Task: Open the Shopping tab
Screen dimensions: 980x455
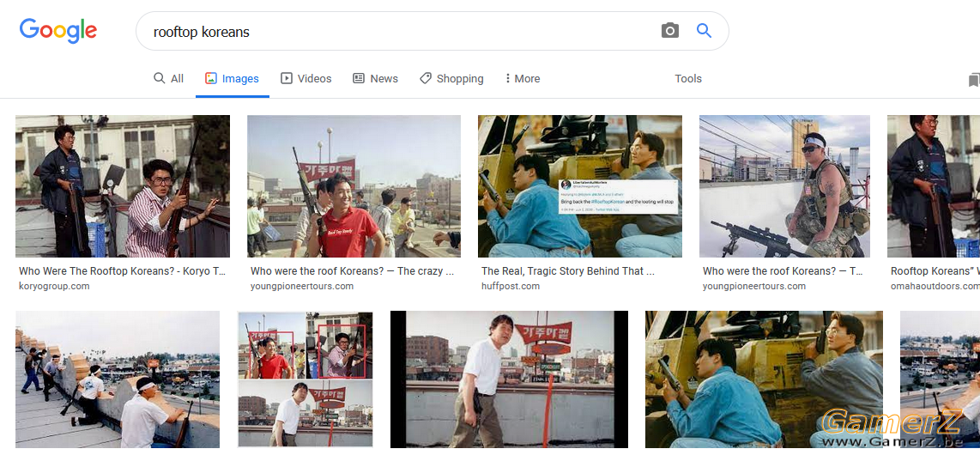Action: (452, 79)
